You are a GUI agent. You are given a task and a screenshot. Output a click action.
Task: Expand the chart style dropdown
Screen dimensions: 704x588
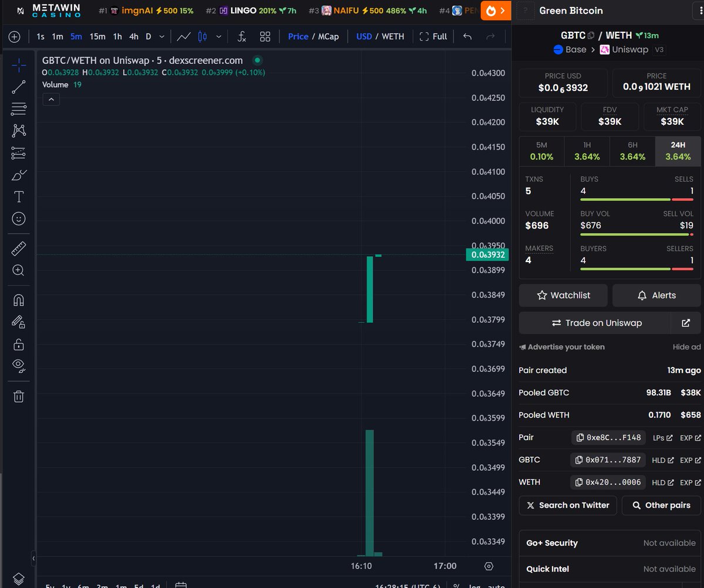219,36
